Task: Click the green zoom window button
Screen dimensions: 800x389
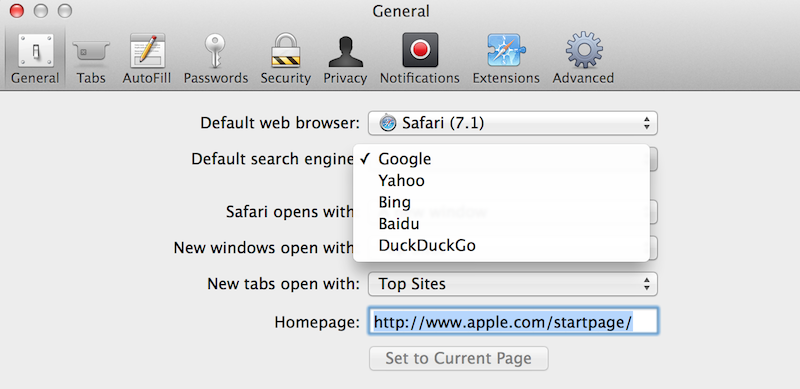Action: click(65, 10)
